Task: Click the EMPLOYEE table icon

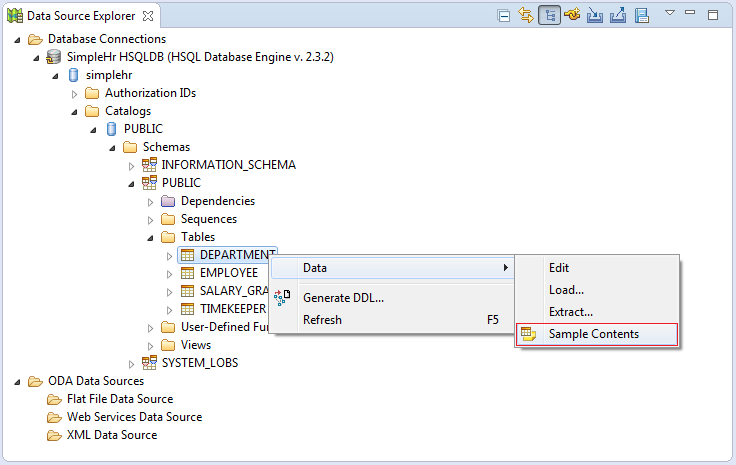Action: coord(187,273)
